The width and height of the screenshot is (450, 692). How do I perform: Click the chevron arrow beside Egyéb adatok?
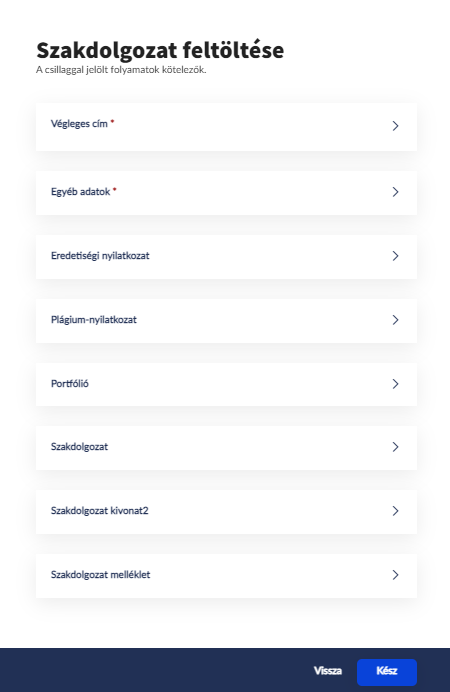[395, 192]
